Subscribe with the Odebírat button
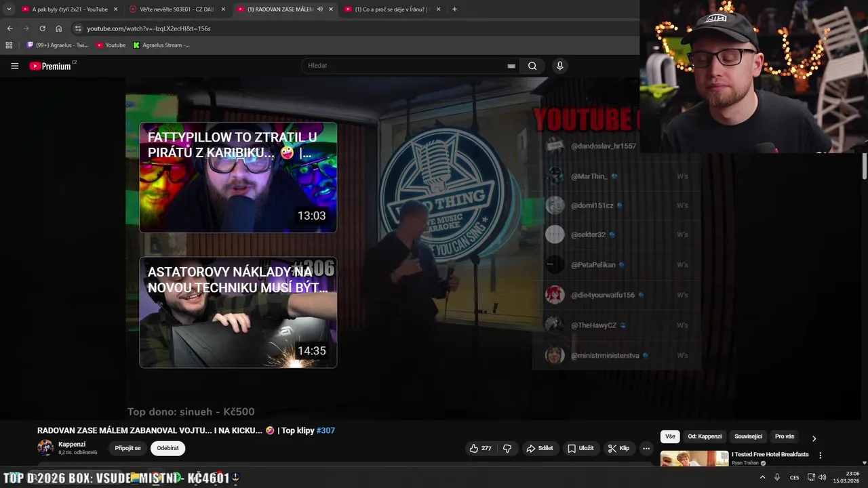This screenshot has height=488, width=868. click(x=167, y=448)
